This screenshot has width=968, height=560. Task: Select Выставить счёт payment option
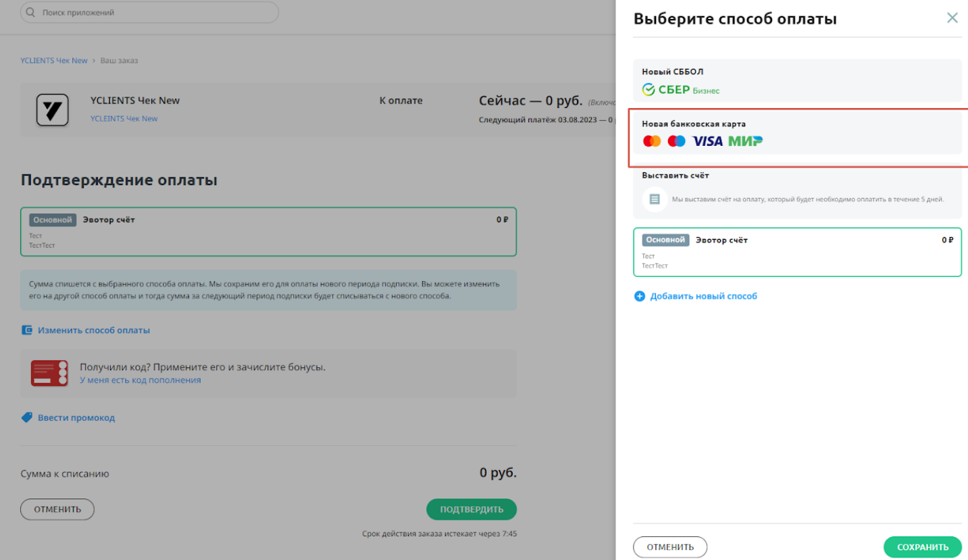[x=797, y=192]
